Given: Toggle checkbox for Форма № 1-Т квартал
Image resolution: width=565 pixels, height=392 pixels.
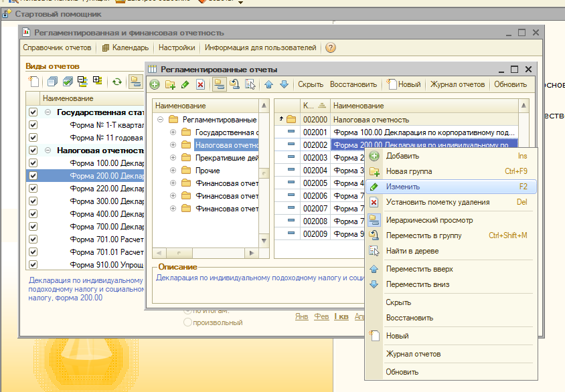Looking at the screenshot, I should (33, 125).
